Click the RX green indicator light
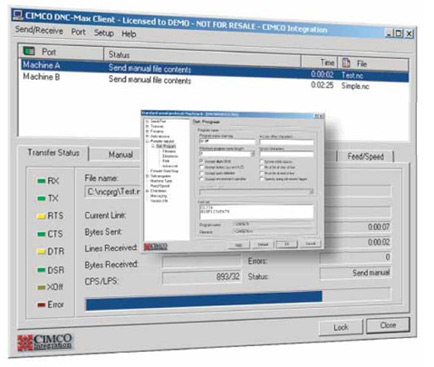Viewport: 434px width, 367px height. [41, 181]
